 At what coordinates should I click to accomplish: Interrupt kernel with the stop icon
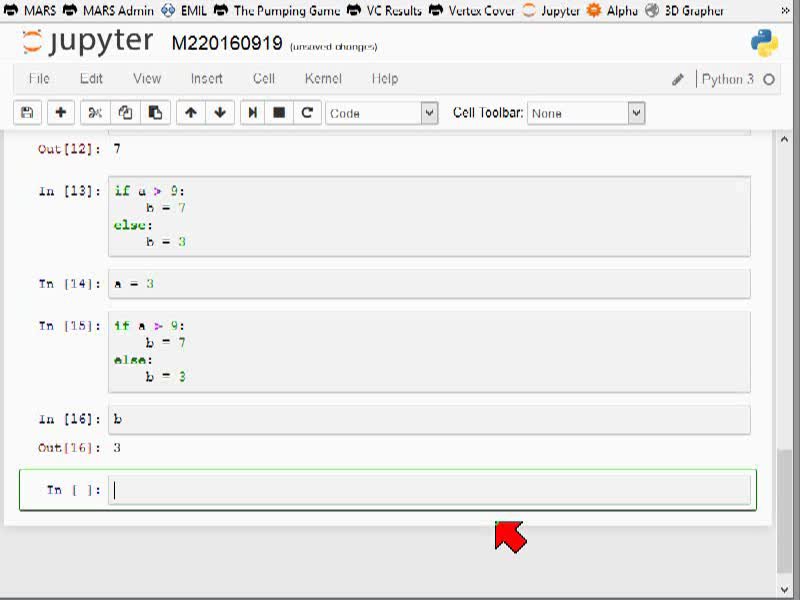pyautogui.click(x=279, y=113)
